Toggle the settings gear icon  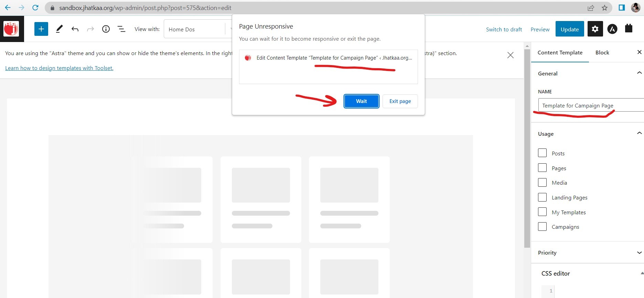(595, 29)
